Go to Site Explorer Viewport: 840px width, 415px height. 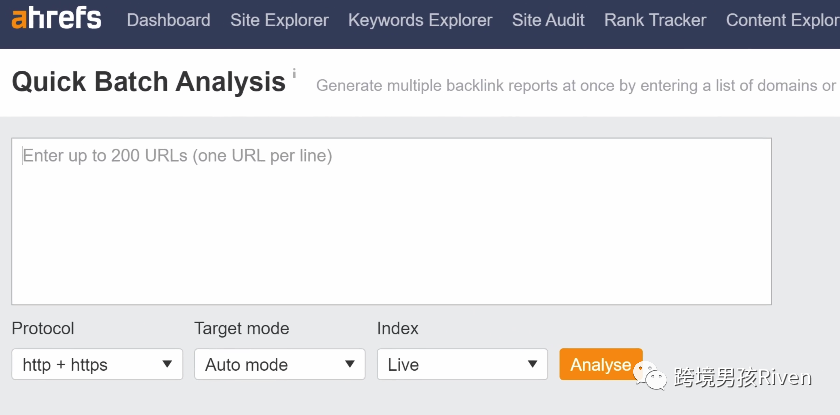coord(279,20)
